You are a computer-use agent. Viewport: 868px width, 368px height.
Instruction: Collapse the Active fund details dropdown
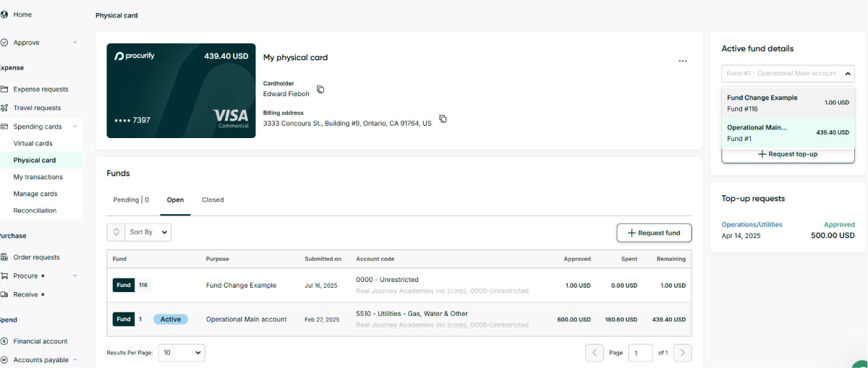(x=848, y=74)
